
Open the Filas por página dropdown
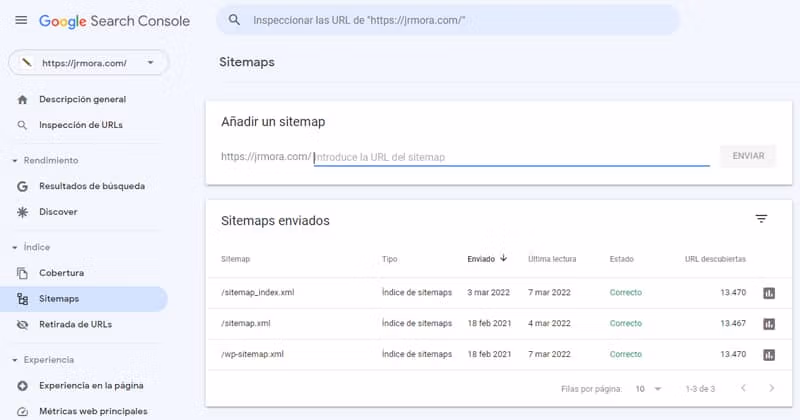(x=648, y=389)
